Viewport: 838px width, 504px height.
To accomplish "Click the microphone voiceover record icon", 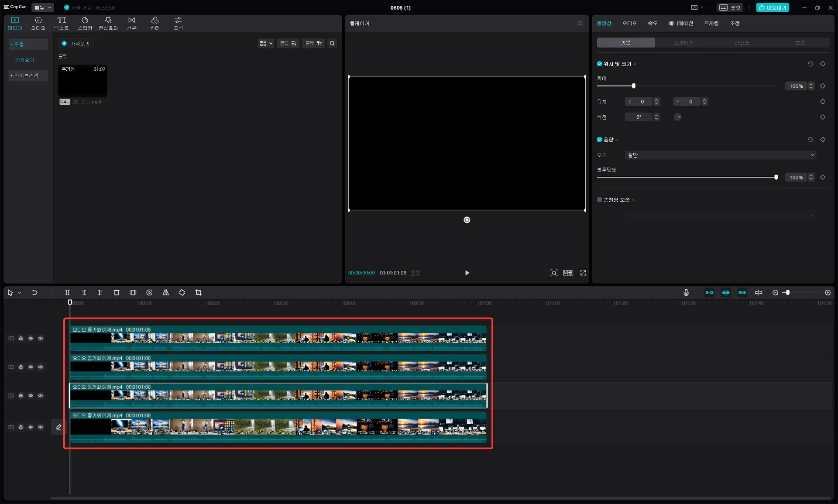I will coord(686,293).
